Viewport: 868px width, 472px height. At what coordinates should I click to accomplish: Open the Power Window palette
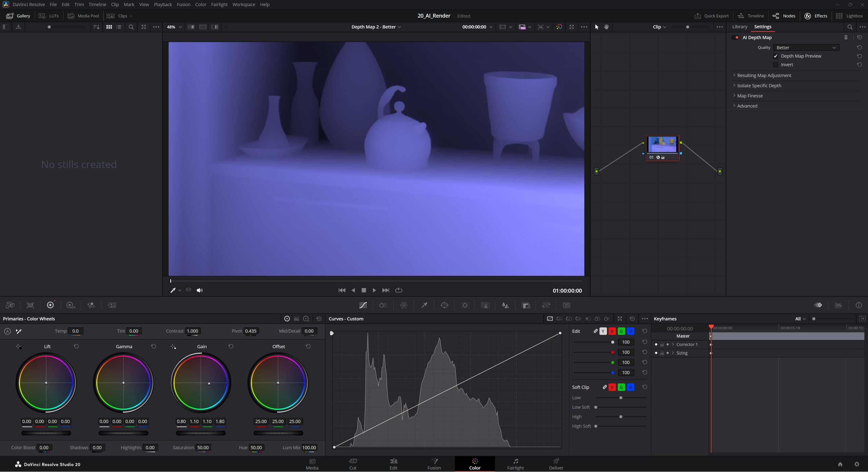[x=445, y=305]
